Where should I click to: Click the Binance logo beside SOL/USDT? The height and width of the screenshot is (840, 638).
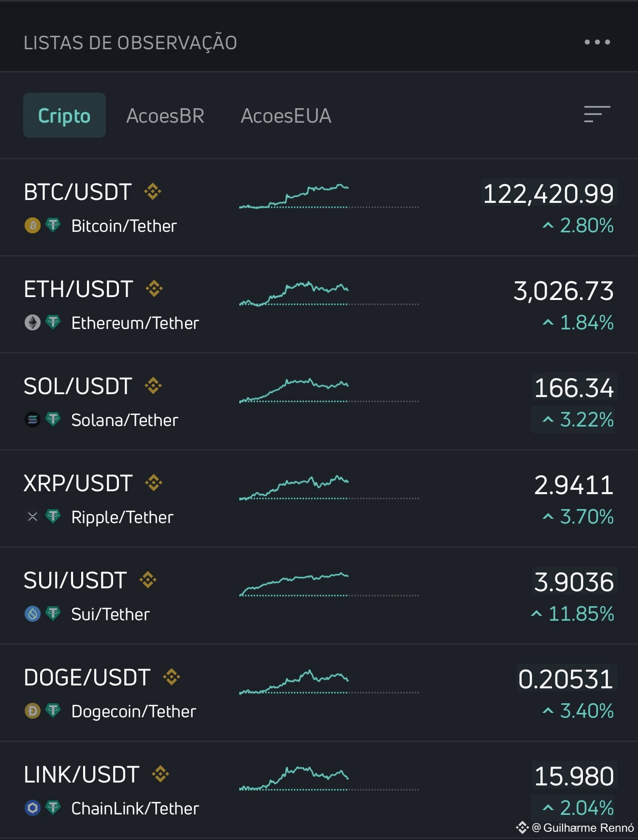[153, 386]
